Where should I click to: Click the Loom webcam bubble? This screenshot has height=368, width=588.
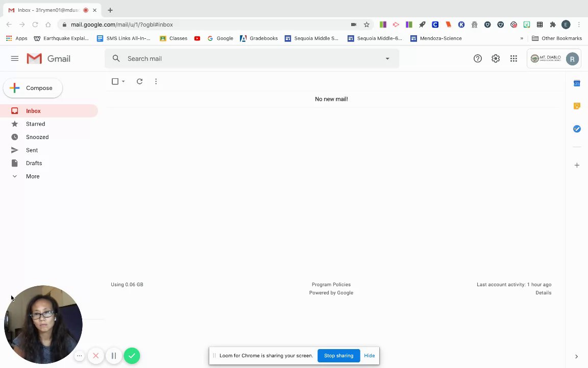click(43, 325)
